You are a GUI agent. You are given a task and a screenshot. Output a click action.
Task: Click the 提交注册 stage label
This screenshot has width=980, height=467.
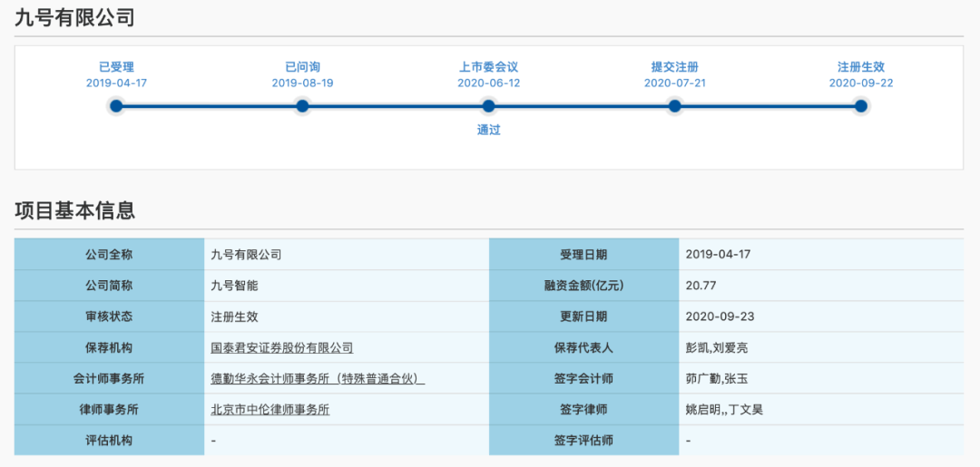[674, 67]
